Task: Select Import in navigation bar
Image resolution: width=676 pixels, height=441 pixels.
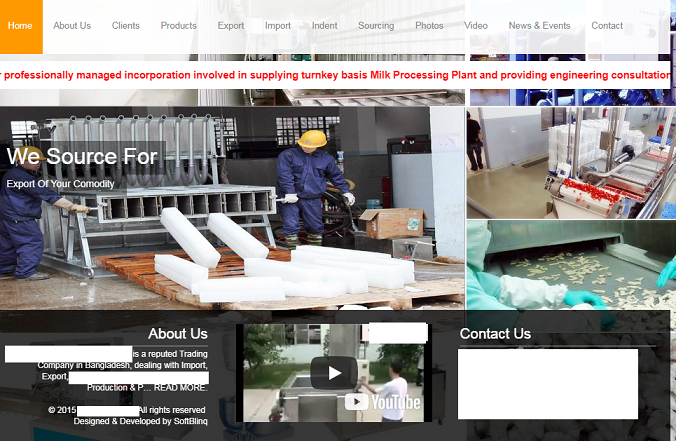Action: click(278, 26)
